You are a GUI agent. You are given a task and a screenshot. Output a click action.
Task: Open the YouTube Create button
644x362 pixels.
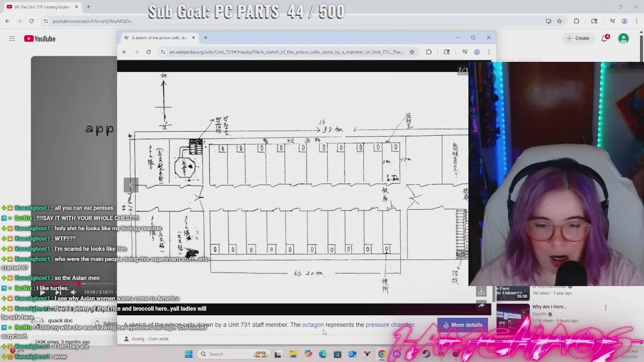[x=578, y=38]
